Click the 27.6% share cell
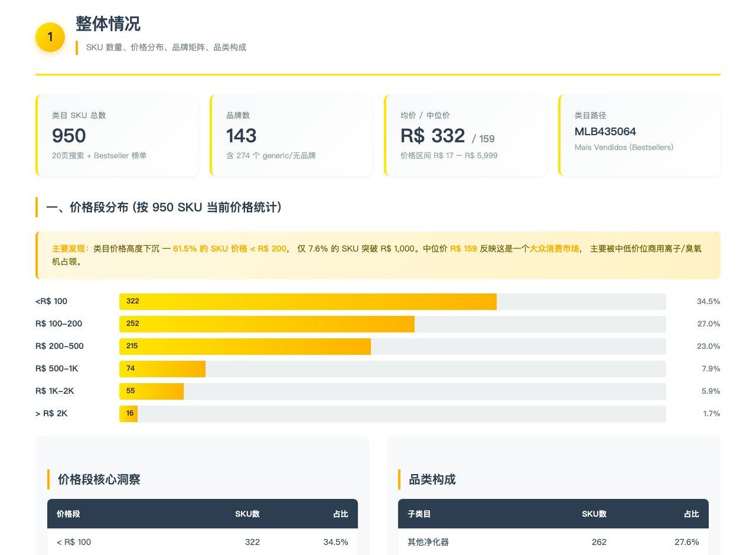 pyautogui.click(x=687, y=542)
